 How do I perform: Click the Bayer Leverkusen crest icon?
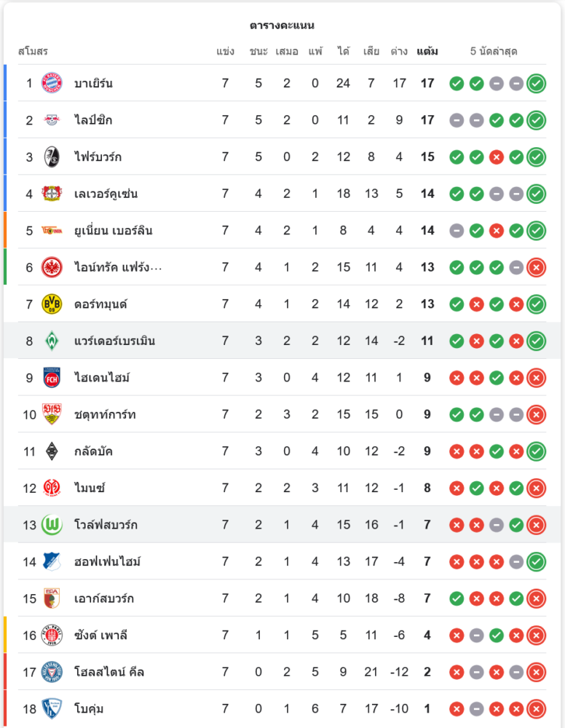tap(52, 194)
